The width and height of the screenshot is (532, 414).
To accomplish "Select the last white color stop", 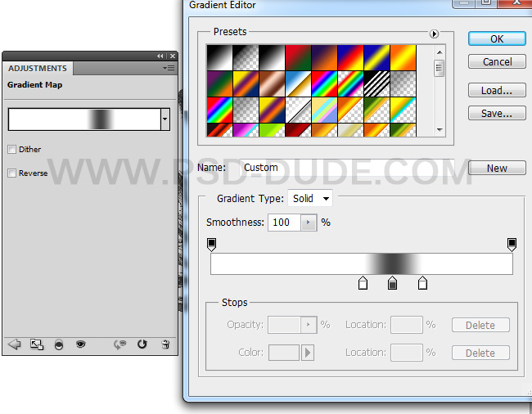I will [x=422, y=283].
